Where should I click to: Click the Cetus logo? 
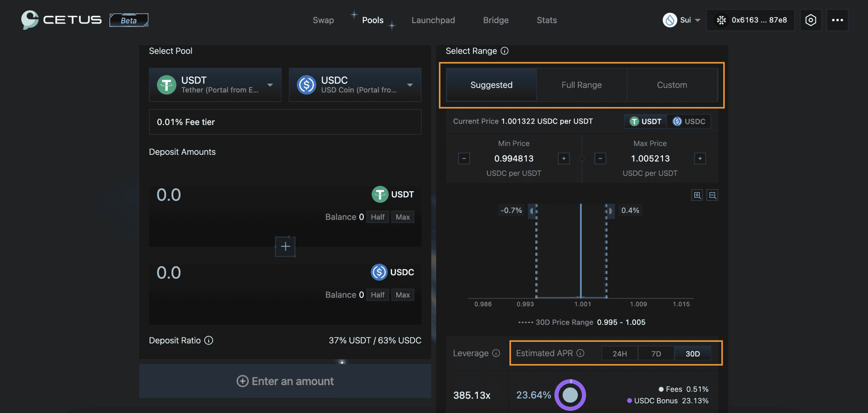61,20
